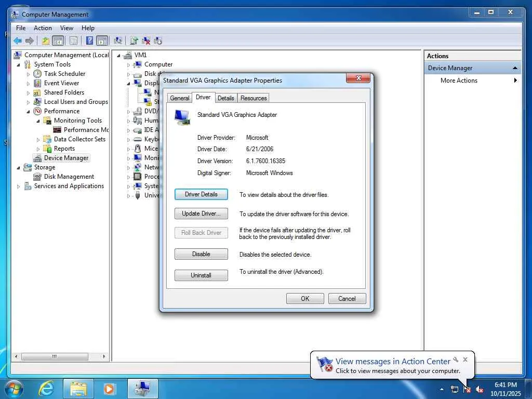Viewport: 532px width, 399px height.
Task: Open Windows Media Player taskbar icon
Action: [109, 389]
